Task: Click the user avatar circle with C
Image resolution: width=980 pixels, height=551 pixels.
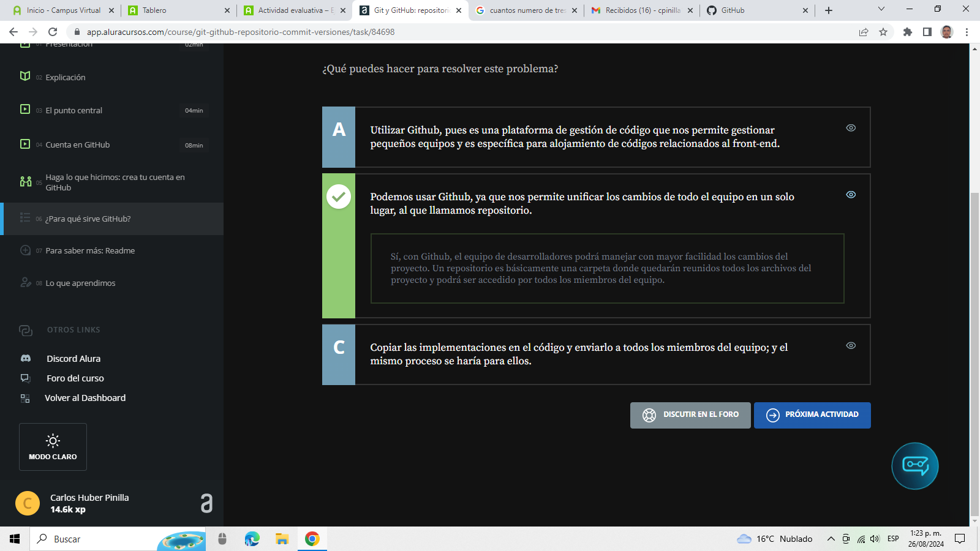Action: click(28, 503)
